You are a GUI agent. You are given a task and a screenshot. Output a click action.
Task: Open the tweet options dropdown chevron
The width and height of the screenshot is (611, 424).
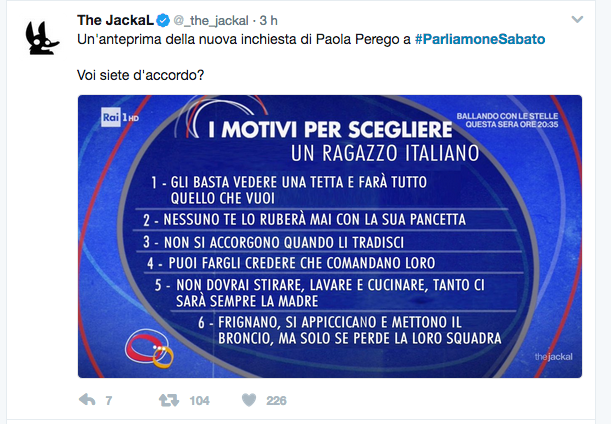577,20
